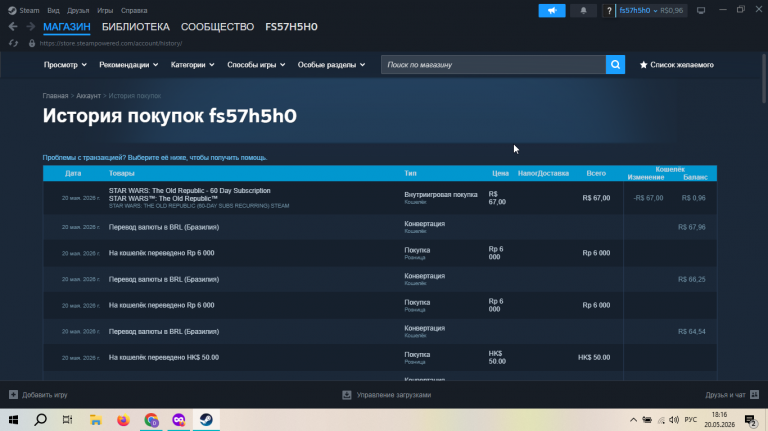Click the store URL address text
768x431 pixels.
click(x=111, y=43)
